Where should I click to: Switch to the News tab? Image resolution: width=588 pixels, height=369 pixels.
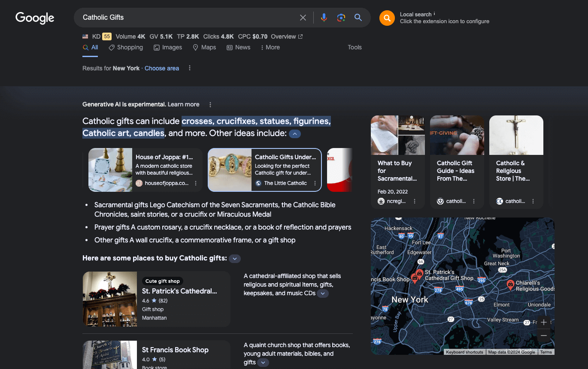click(x=239, y=48)
